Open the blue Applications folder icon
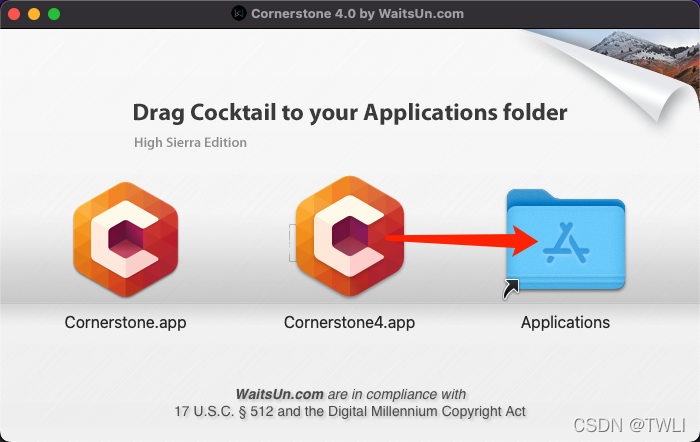The width and height of the screenshot is (700, 442). point(566,240)
